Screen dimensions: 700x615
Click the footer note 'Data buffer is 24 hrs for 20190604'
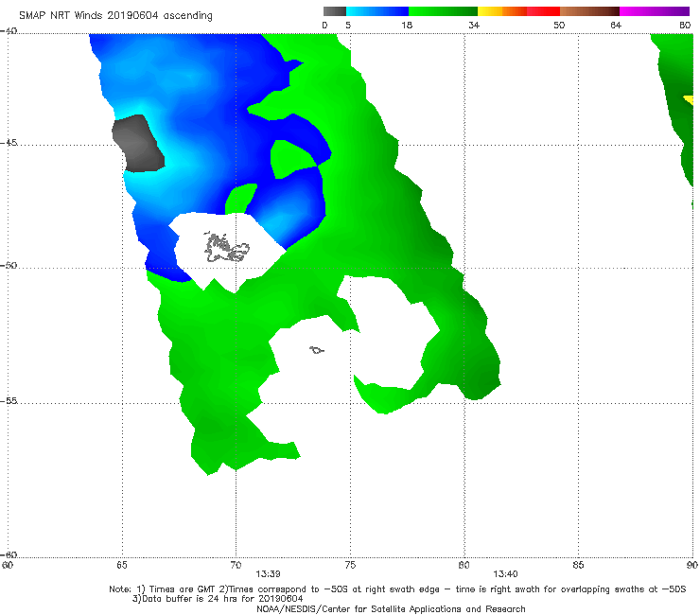pyautogui.click(x=218, y=599)
